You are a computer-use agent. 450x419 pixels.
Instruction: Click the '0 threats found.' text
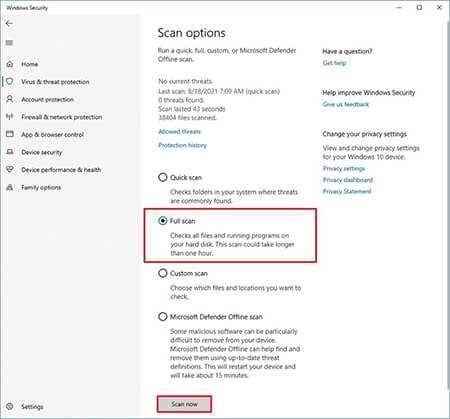click(x=181, y=100)
